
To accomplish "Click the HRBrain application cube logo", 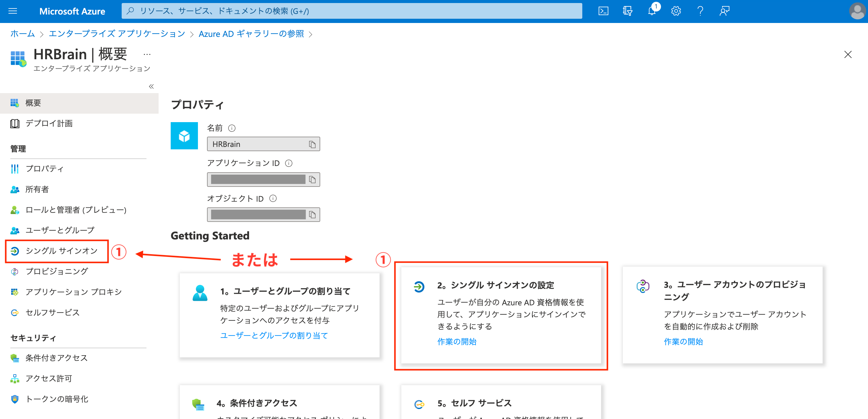I will [x=184, y=136].
